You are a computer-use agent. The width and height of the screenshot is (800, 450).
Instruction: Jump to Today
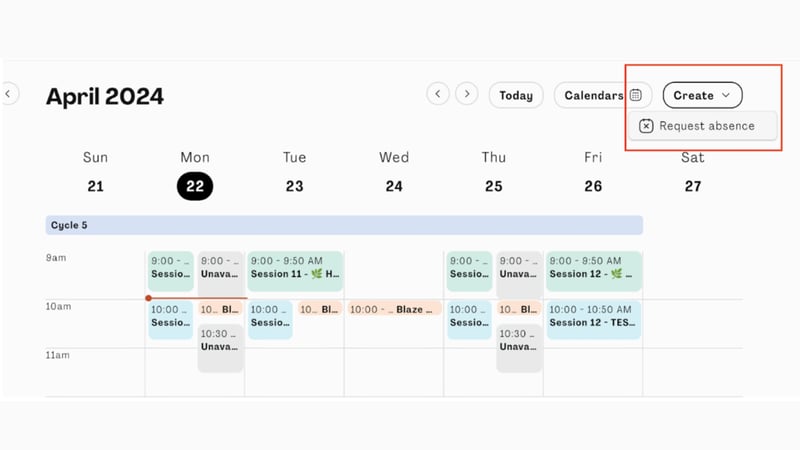coord(516,95)
